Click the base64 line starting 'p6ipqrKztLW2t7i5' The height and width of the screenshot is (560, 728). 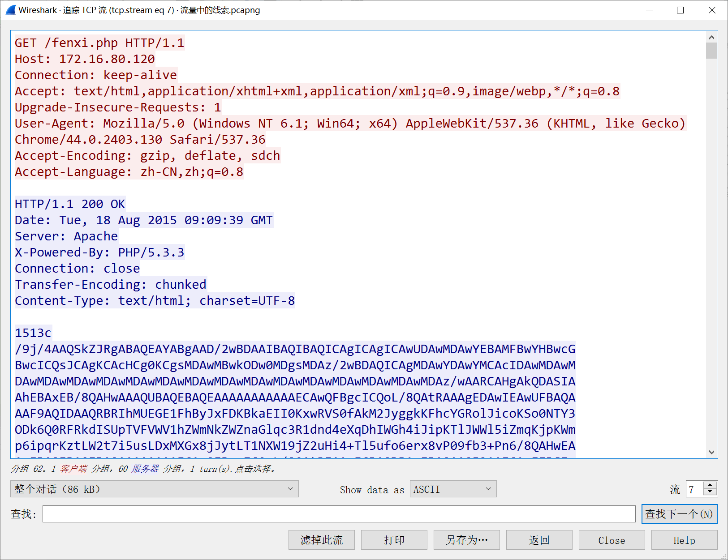click(295, 446)
